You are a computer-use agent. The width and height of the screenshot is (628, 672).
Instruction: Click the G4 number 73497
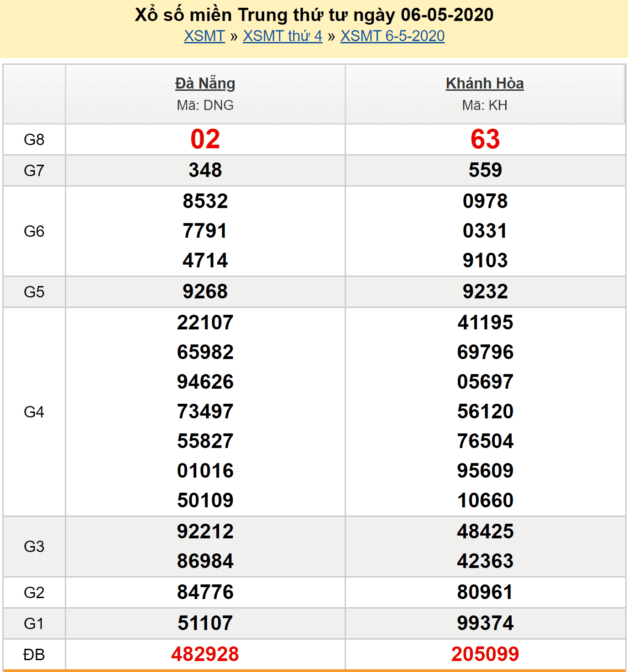tap(205, 412)
